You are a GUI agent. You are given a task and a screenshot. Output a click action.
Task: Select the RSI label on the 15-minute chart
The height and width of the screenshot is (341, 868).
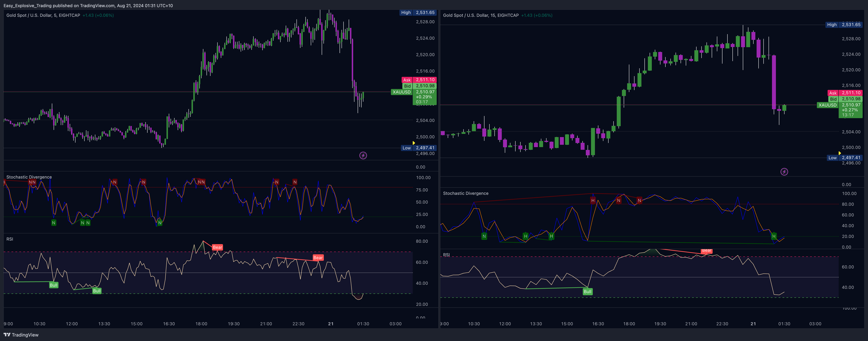pyautogui.click(x=446, y=255)
